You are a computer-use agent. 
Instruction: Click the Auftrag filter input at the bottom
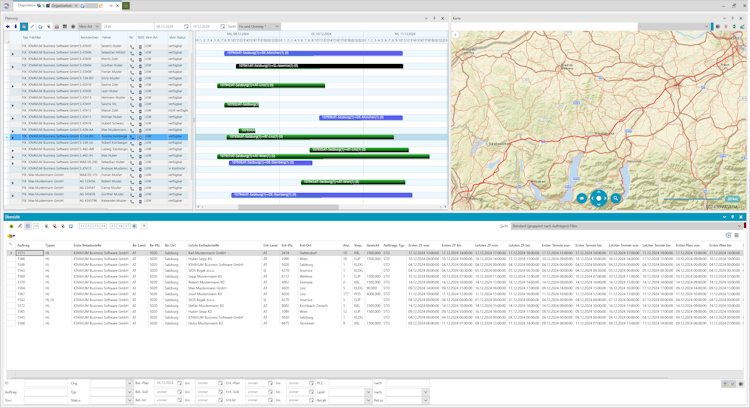coord(45,392)
